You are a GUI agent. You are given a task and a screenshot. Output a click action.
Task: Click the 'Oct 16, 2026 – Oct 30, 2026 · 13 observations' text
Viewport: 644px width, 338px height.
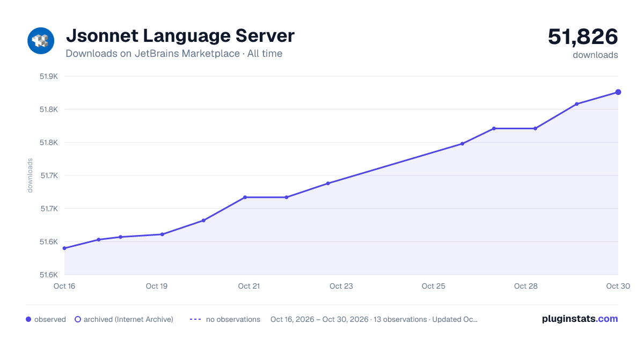point(348,319)
